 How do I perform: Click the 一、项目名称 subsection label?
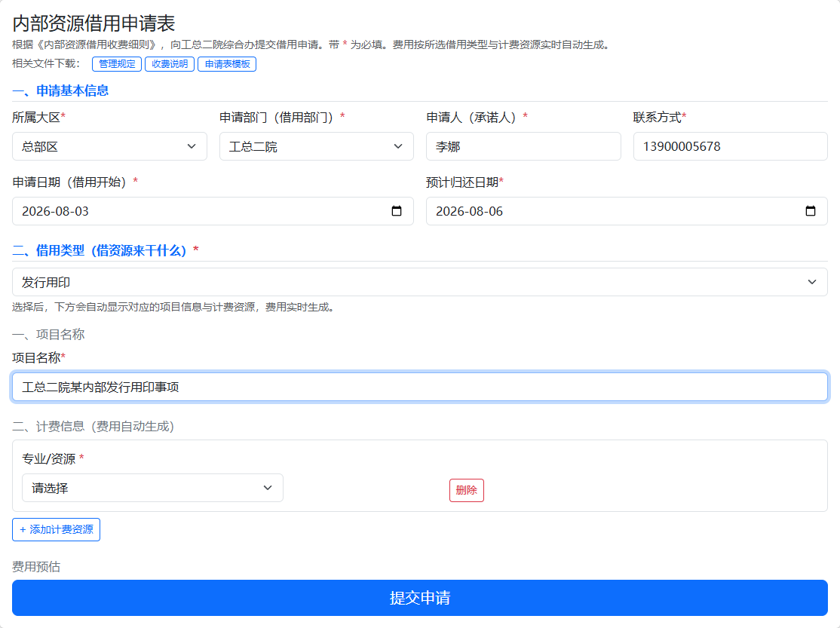48,335
